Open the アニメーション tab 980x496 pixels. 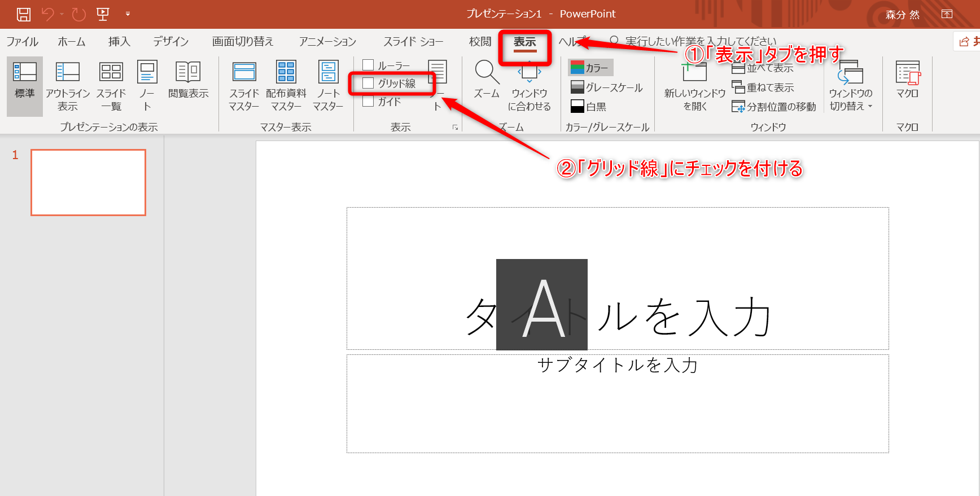328,42
